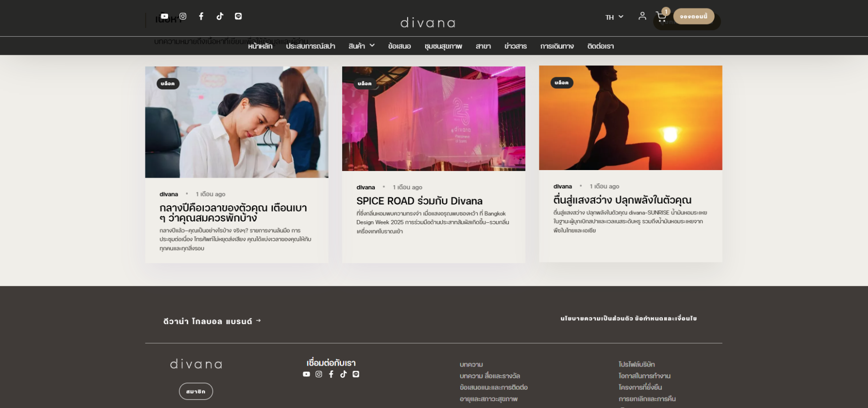Click the yoga sunset silhouette thumbnail
The height and width of the screenshot is (408, 868).
pyautogui.click(x=630, y=118)
